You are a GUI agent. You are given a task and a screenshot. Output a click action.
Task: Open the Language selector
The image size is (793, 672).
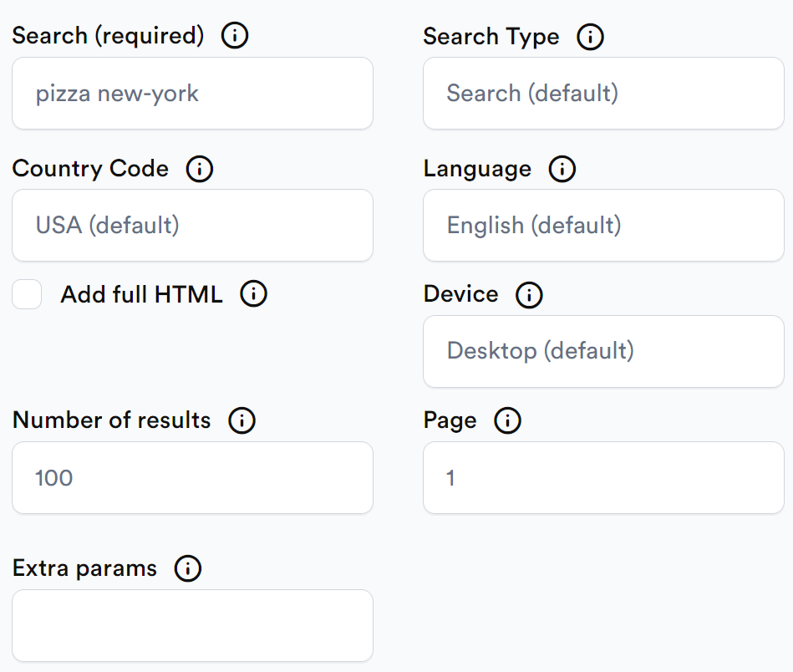603,226
